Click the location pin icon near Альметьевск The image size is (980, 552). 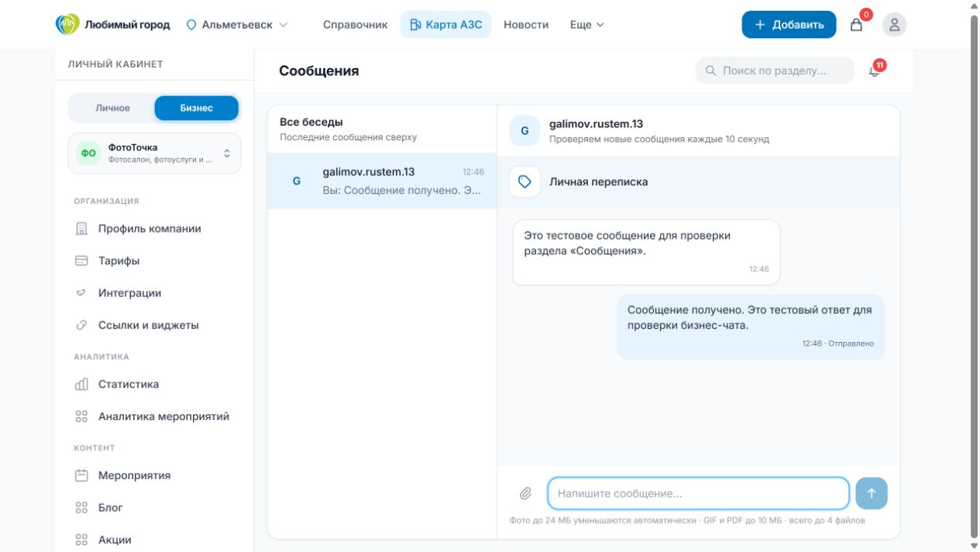coord(191,25)
